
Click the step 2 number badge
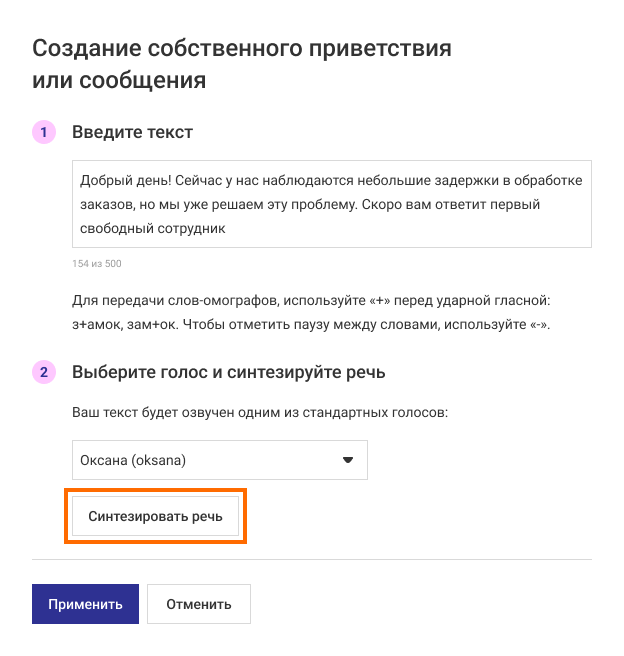tap(44, 372)
